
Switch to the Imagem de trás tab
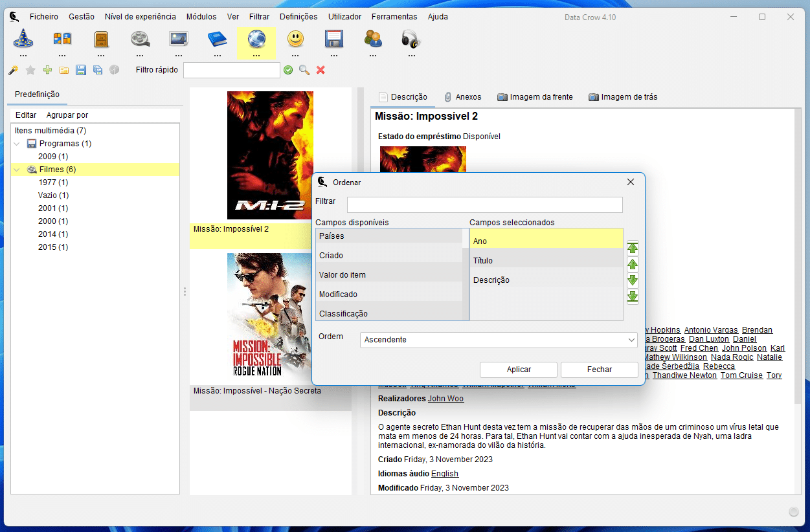click(x=623, y=97)
